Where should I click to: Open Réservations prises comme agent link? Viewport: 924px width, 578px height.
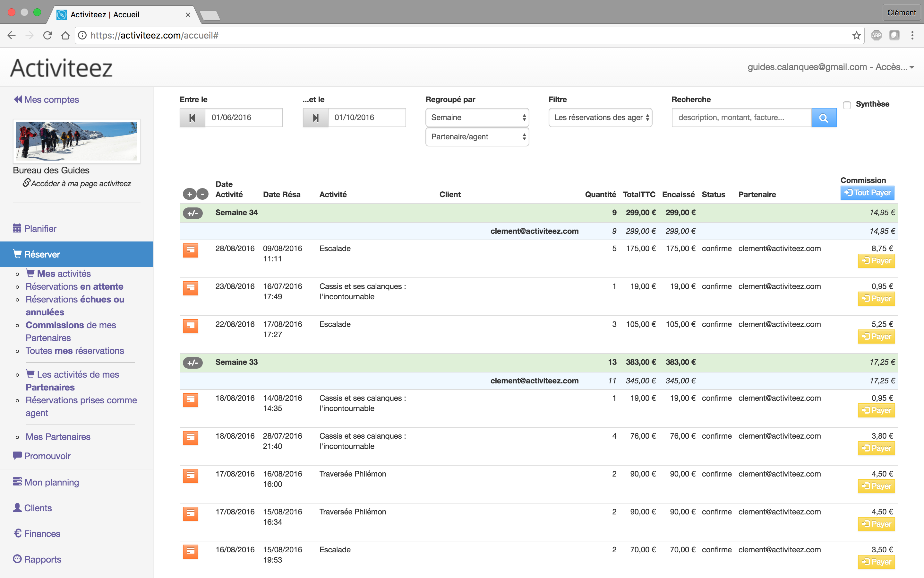[x=81, y=407]
